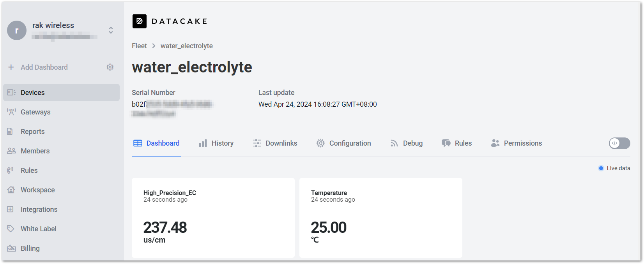The height and width of the screenshot is (264, 644).
Task: Open the Debug tab
Action: [x=406, y=143]
